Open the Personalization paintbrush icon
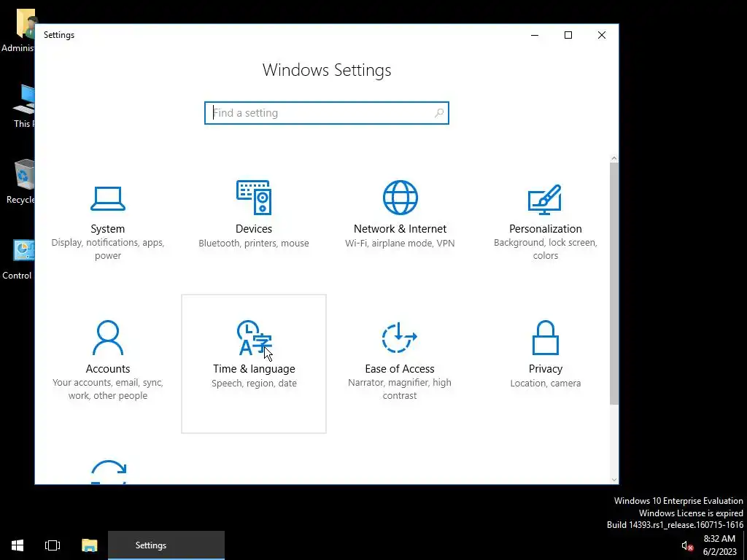The image size is (747, 560). [545, 200]
